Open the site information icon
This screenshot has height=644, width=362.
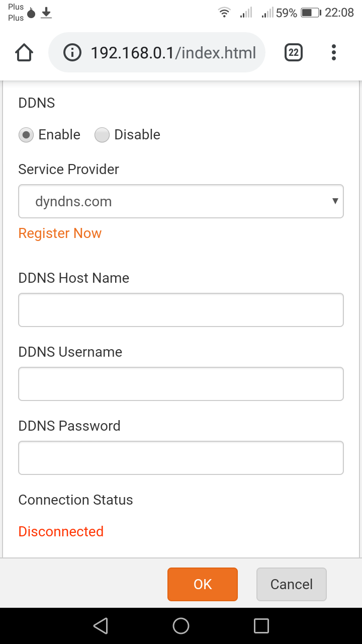click(x=72, y=52)
